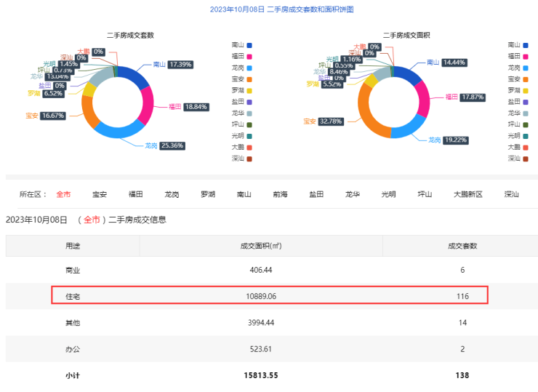This screenshot has width=538, height=392.
Task: Open the 前海 district tab
Action: click(x=280, y=194)
